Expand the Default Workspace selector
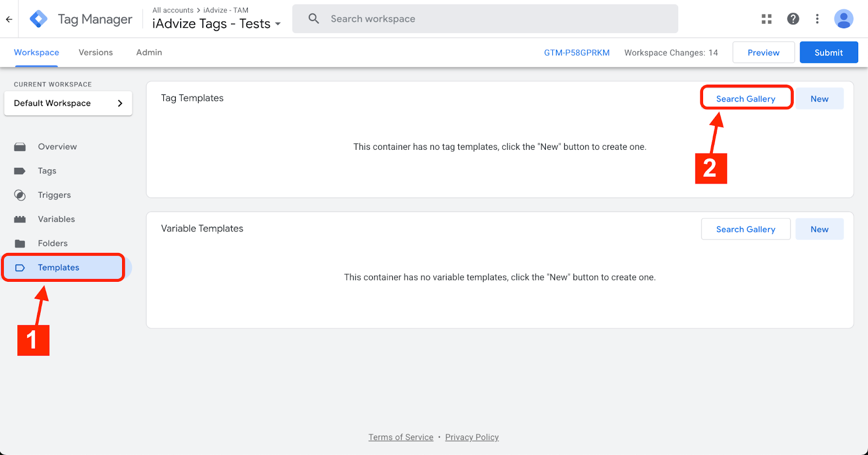This screenshot has height=455, width=868. coord(68,103)
